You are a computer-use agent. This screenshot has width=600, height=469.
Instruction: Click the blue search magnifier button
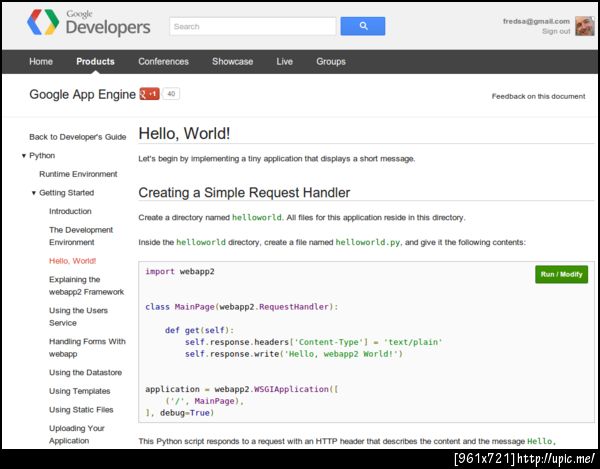tap(363, 26)
